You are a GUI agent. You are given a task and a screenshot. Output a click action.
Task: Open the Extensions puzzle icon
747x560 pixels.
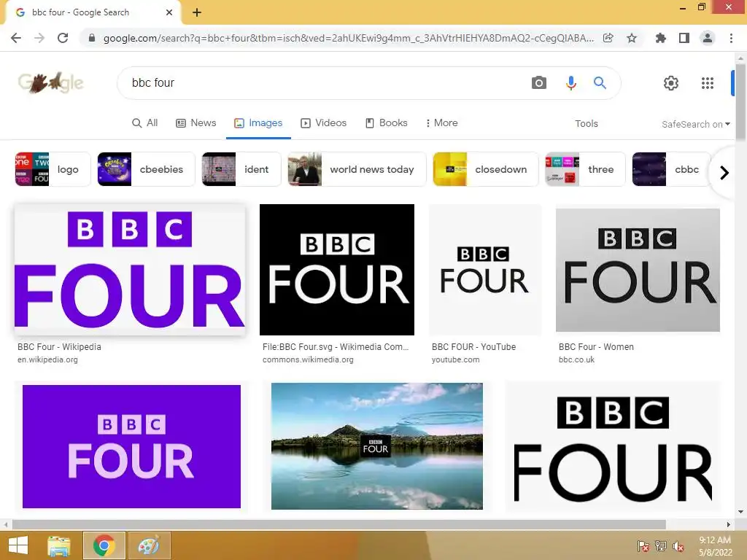660,38
